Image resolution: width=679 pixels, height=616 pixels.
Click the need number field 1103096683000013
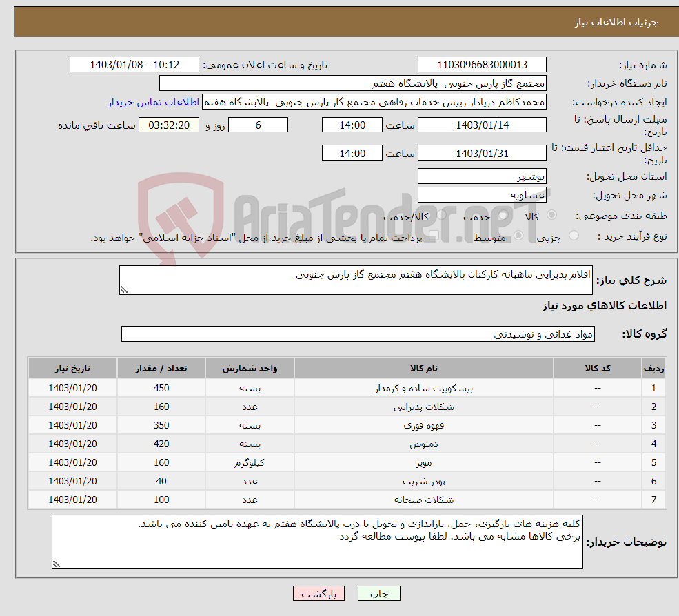click(482, 65)
